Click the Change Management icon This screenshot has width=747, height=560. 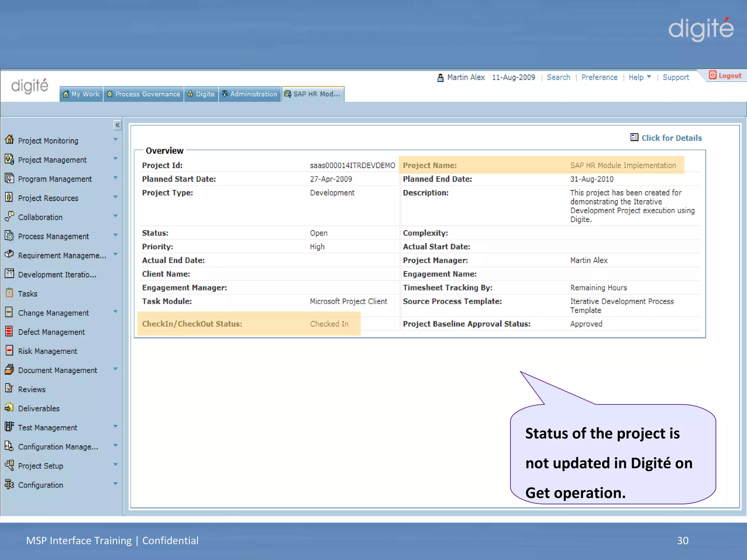pyautogui.click(x=9, y=312)
